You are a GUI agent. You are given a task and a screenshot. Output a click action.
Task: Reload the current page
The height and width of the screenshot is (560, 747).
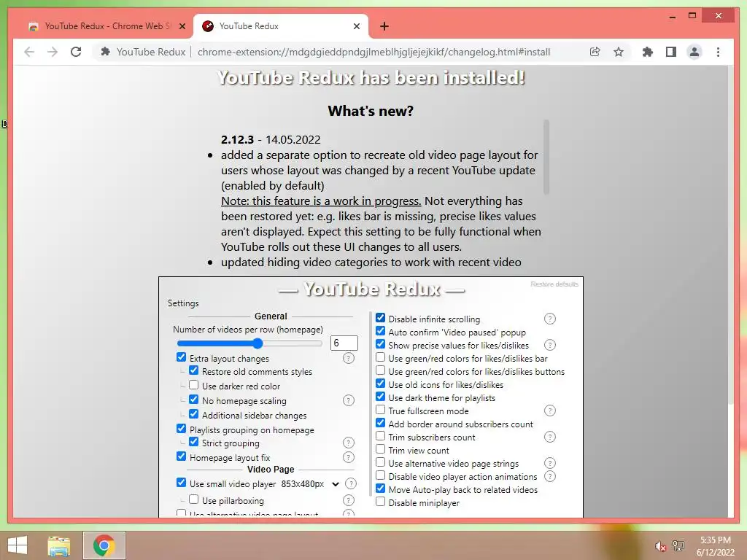[x=76, y=52]
